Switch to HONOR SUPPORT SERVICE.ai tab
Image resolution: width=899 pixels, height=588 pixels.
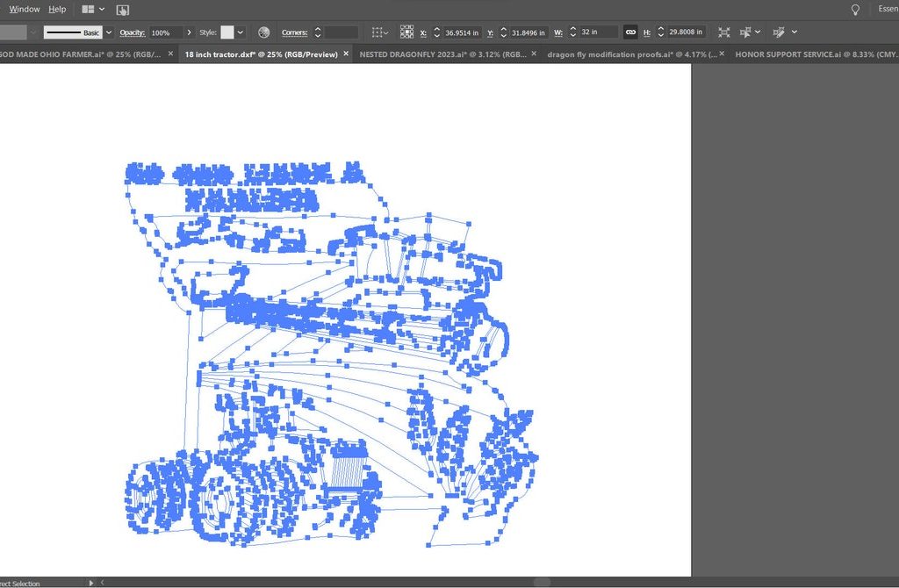click(x=811, y=54)
